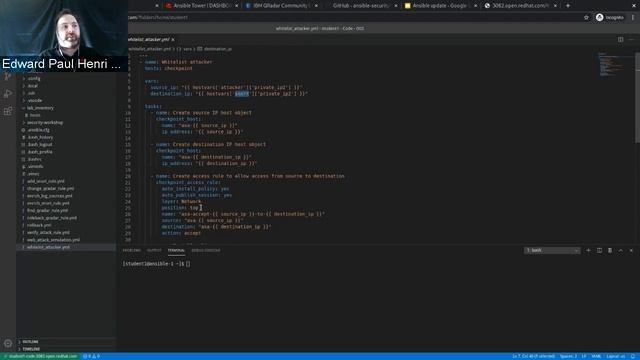
Task: Open web_attack_simulation.yml in explorer
Action: pos(53,240)
